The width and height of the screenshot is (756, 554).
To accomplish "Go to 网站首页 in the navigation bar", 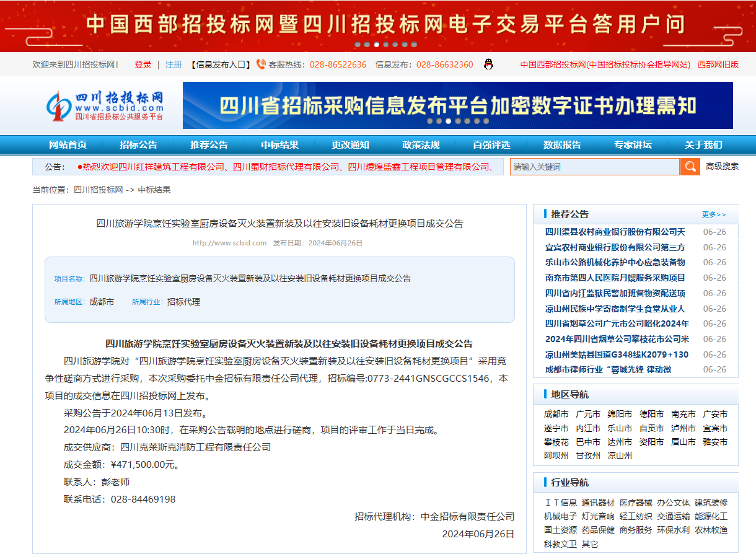I will coord(68,145).
